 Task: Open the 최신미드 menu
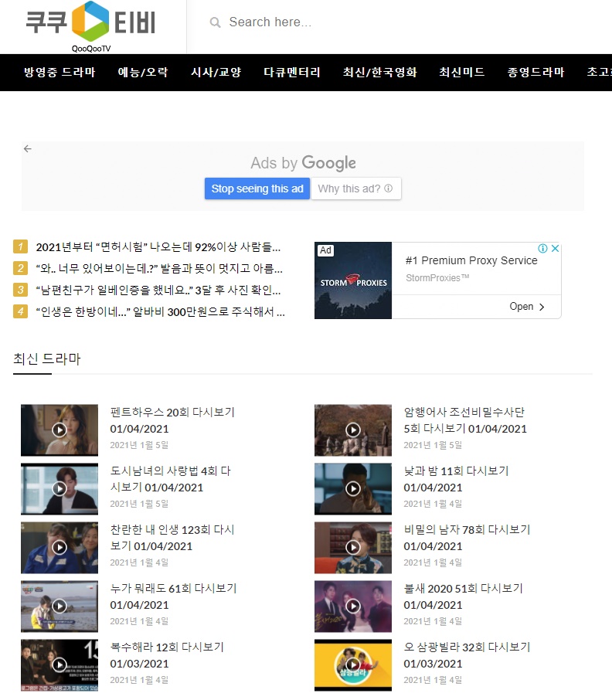(462, 73)
